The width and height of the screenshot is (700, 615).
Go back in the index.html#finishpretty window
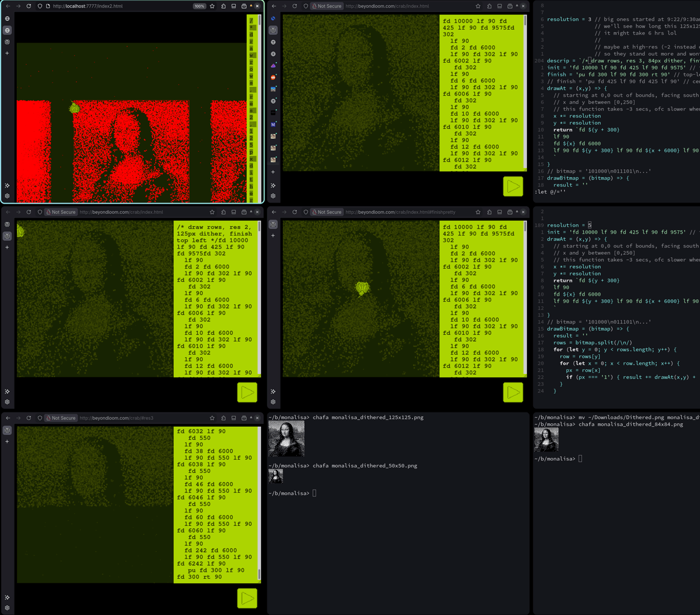[x=274, y=212]
